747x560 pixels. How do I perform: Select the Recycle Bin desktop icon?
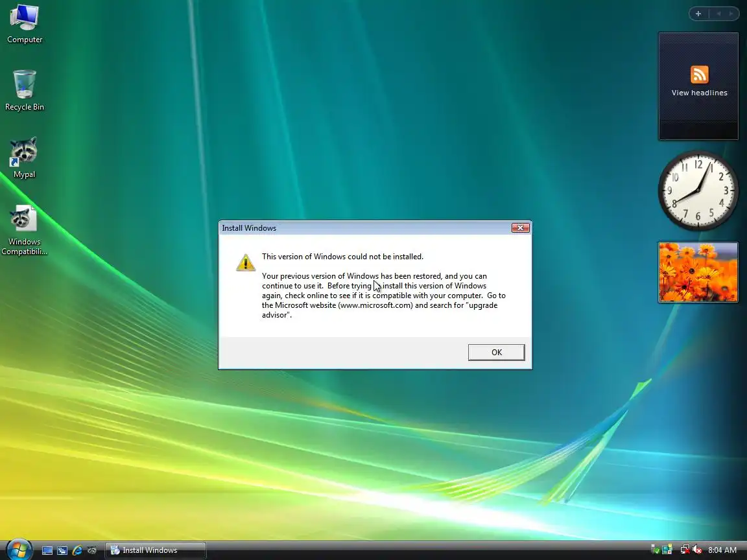click(24, 91)
